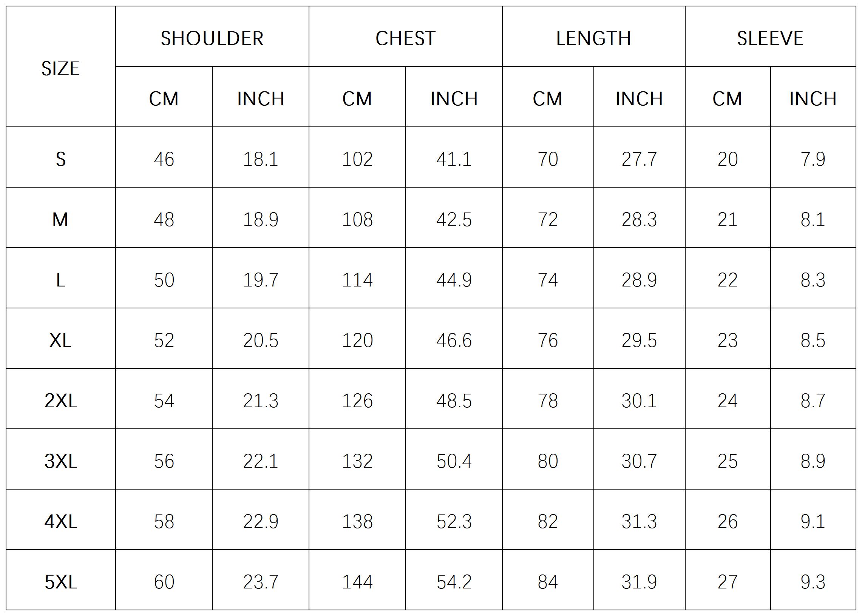Select the S size row label
Image resolution: width=862 pixels, height=616 pixels.
(60, 159)
